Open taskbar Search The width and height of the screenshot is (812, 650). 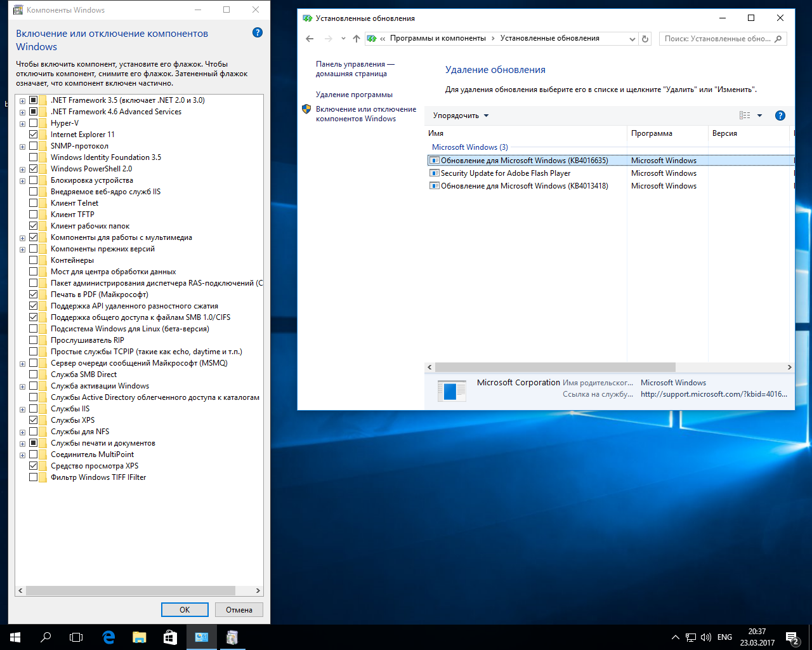tap(46, 637)
